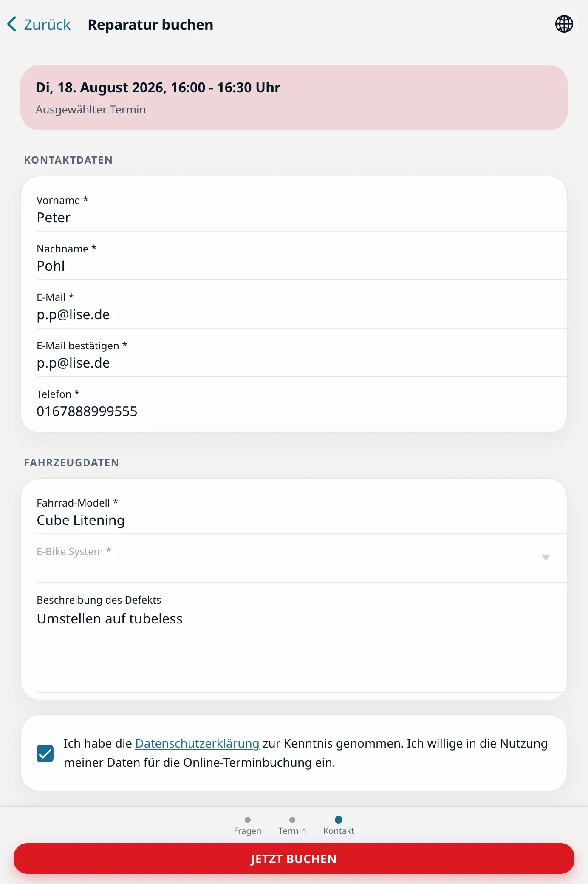Screen dimensions: 588x884
Task: Click the Fragen step dot indicator
Action: click(248, 820)
